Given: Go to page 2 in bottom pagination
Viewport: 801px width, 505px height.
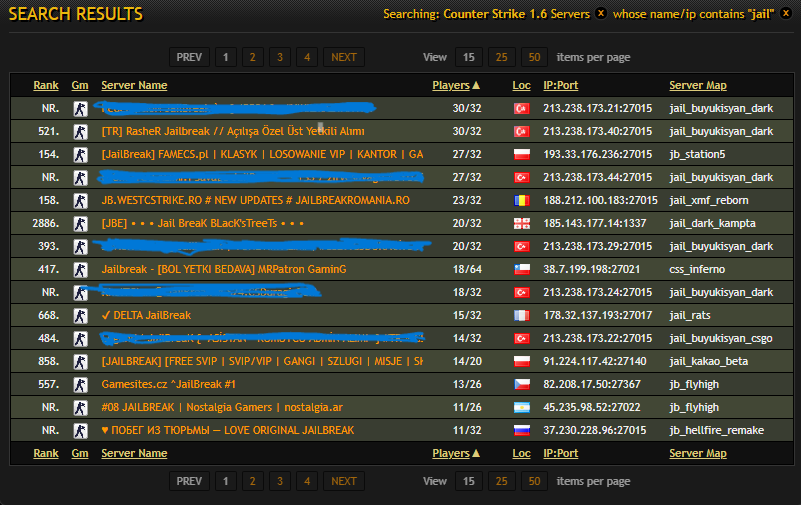Looking at the screenshot, I should point(252,481).
